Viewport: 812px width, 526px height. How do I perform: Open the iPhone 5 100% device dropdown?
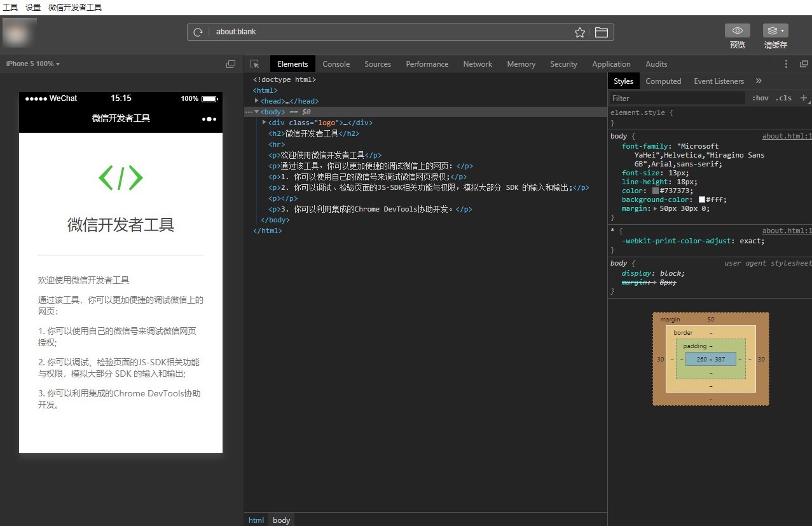pos(33,64)
